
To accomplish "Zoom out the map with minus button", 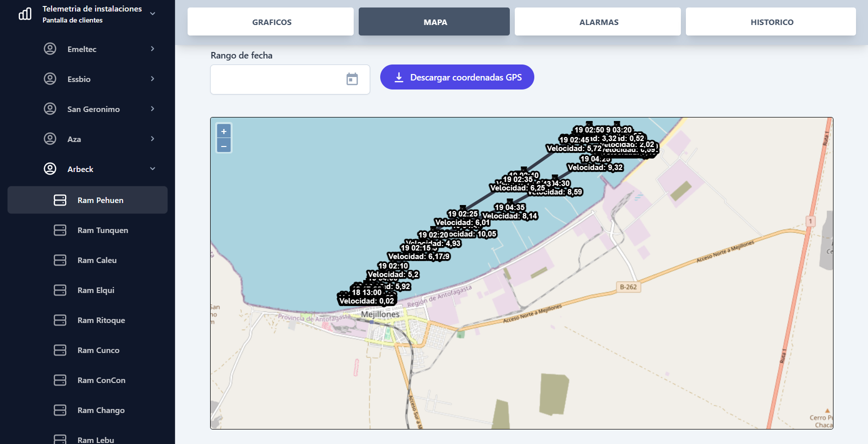I will (x=224, y=146).
